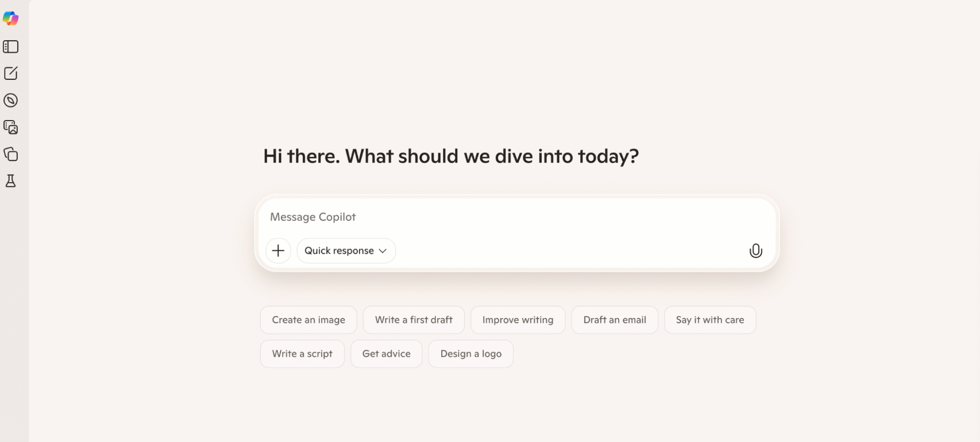Choose the Write a first draft prompt
Image resolution: width=980 pixels, height=442 pixels.
(413, 319)
